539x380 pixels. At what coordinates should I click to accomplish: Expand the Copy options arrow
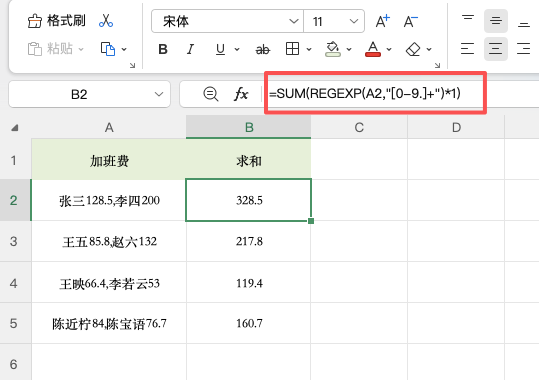click(124, 49)
